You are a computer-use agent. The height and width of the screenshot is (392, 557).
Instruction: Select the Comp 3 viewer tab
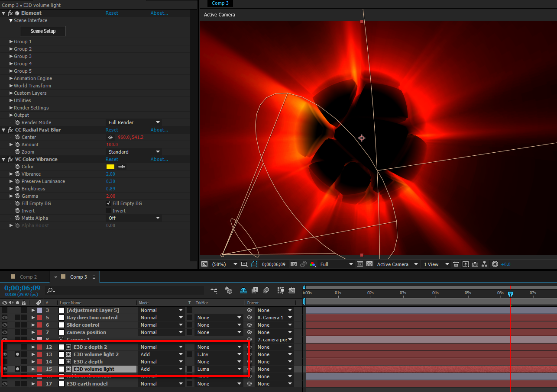[220, 3]
